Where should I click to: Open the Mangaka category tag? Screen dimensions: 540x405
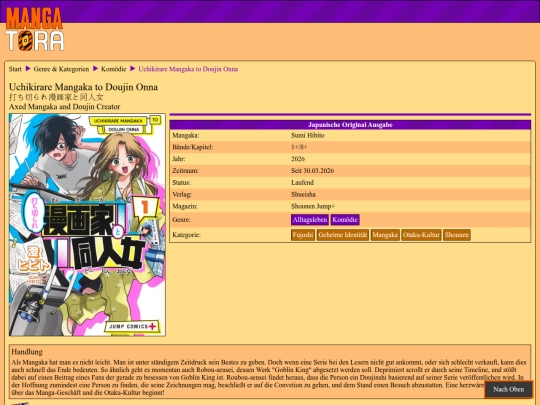coord(385,235)
